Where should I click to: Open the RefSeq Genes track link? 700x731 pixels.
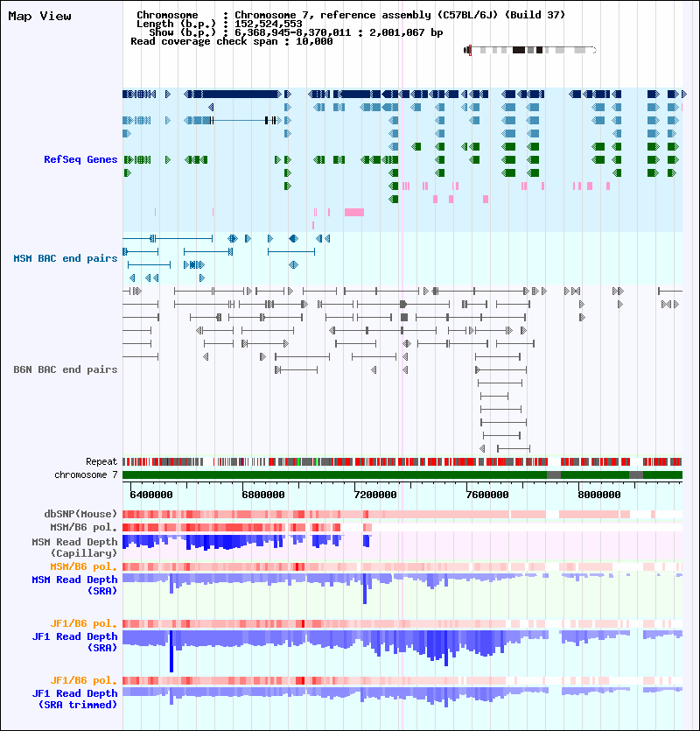(x=80, y=159)
